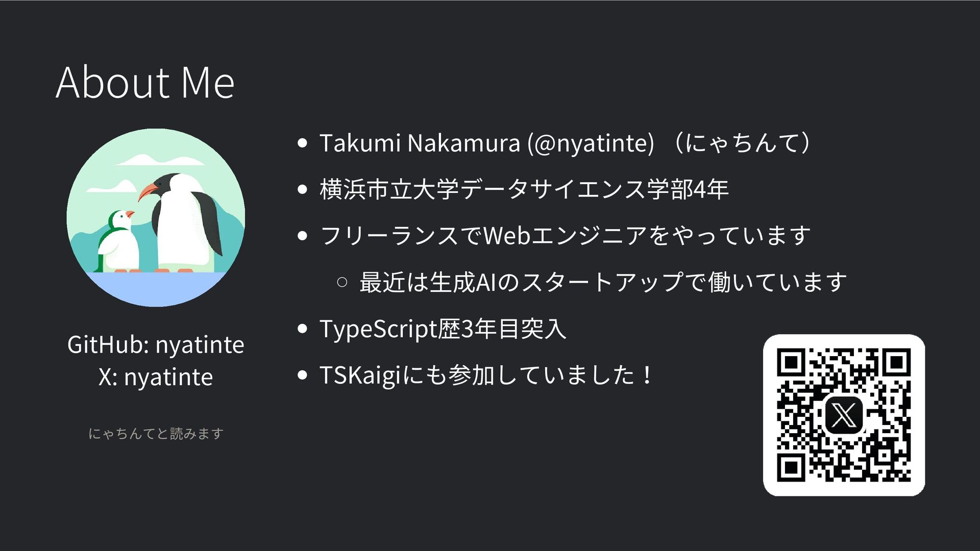The image size is (980, 551).
Task: Select the About Me heading
Action: [145, 82]
